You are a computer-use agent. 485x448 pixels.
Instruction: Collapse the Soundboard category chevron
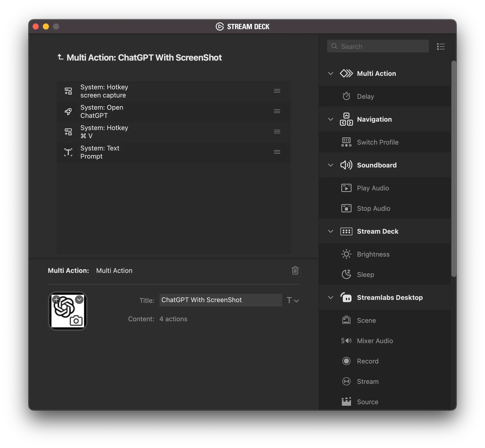pyautogui.click(x=331, y=165)
